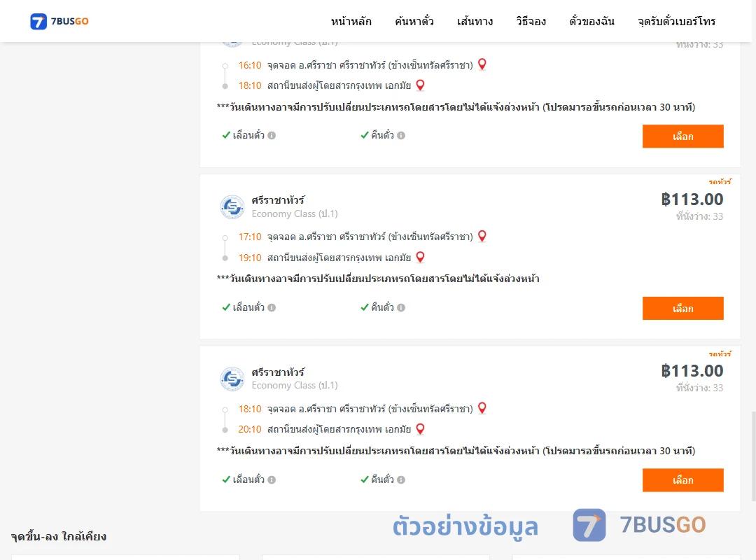Click info icon beside คืนตั๋ว on 20:10 arrival trip
The height and width of the screenshot is (560, 756).
(401, 480)
